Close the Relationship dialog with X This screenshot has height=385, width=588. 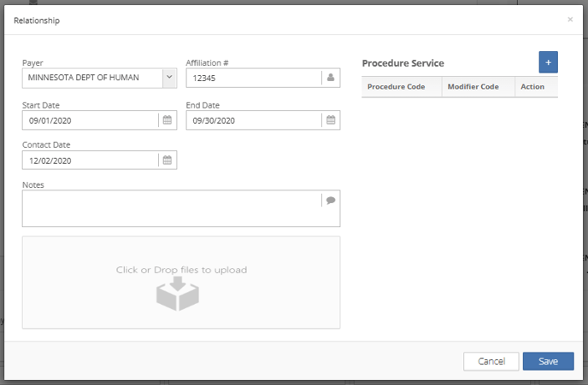click(x=570, y=19)
